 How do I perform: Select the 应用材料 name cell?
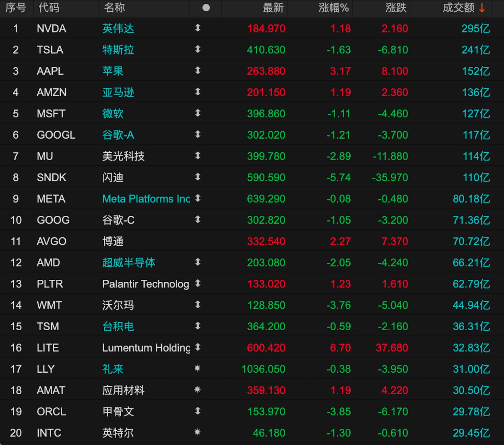click(x=124, y=390)
